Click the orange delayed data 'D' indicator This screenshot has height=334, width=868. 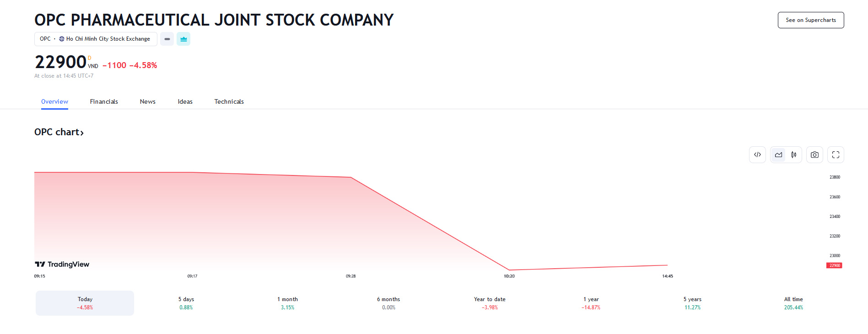(90, 58)
